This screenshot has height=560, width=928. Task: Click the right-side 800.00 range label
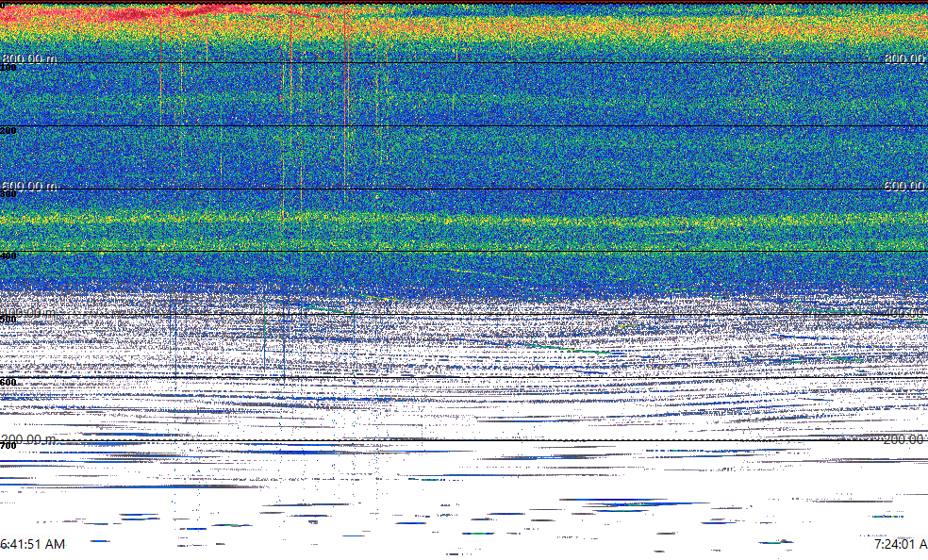click(905, 58)
